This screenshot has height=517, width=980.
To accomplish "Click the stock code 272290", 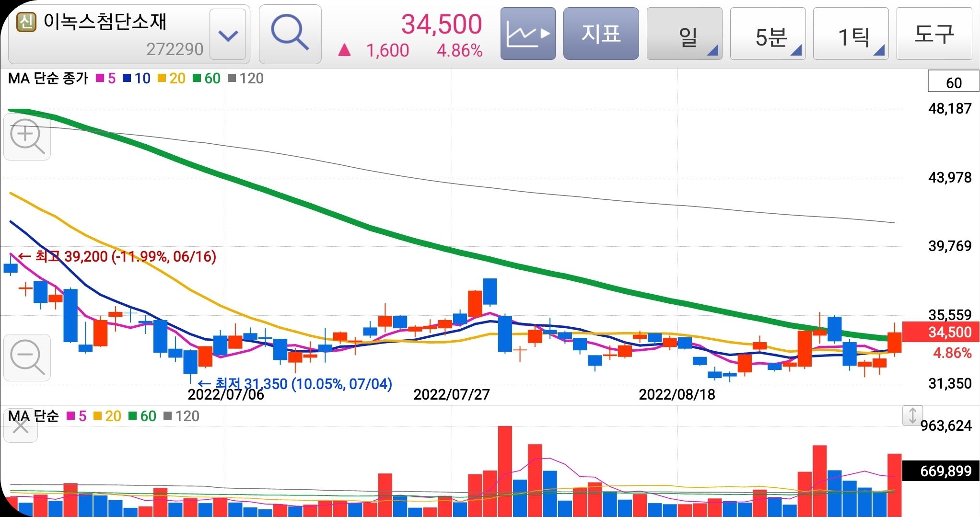I will point(175,49).
